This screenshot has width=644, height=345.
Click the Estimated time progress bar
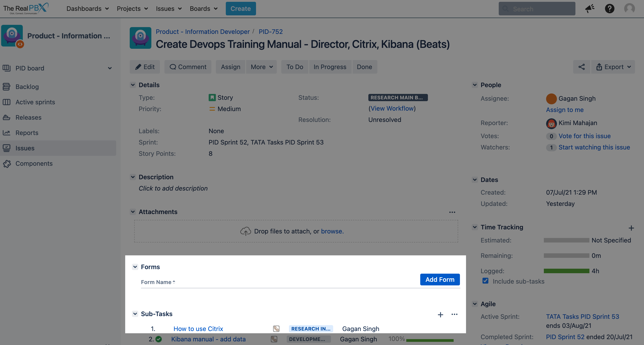point(566,240)
